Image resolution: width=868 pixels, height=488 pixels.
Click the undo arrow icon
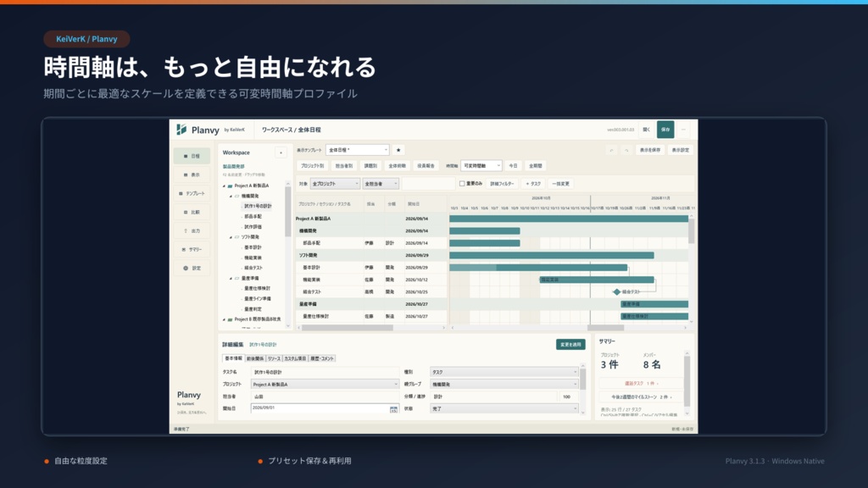tap(612, 150)
